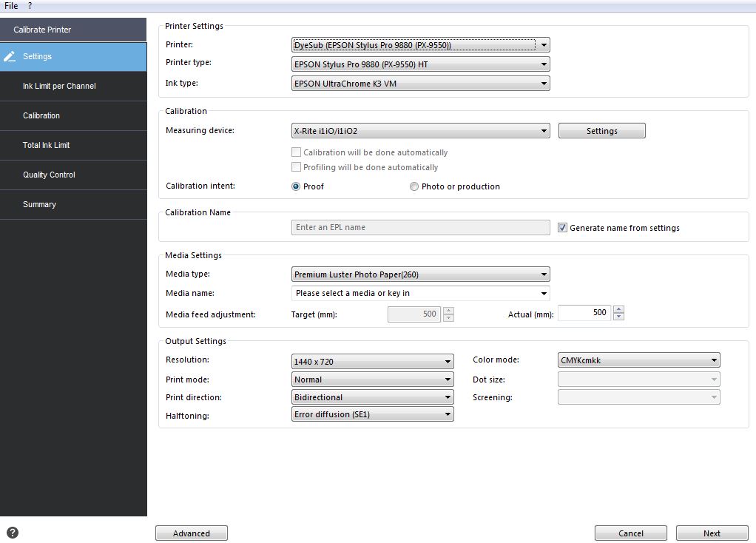Click the Settings button beside Measuring device
Image resolution: width=756 pixels, height=543 pixels.
pos(601,130)
